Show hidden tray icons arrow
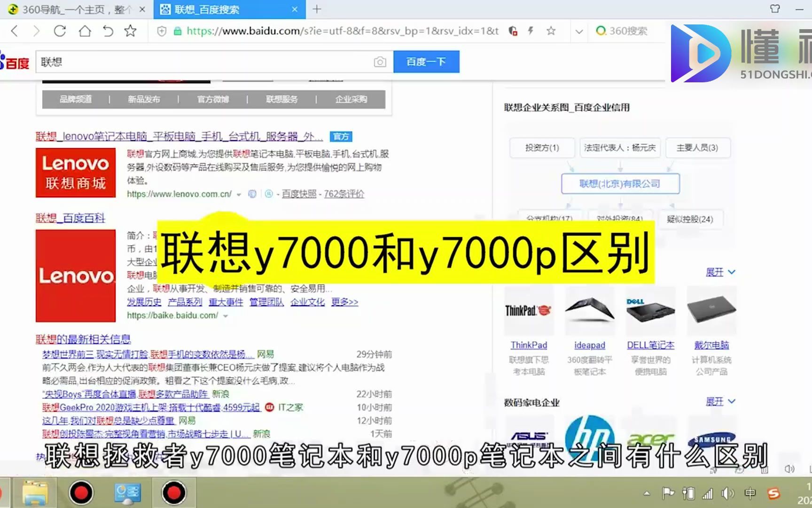Screen dimensions: 812x508 tap(647, 493)
